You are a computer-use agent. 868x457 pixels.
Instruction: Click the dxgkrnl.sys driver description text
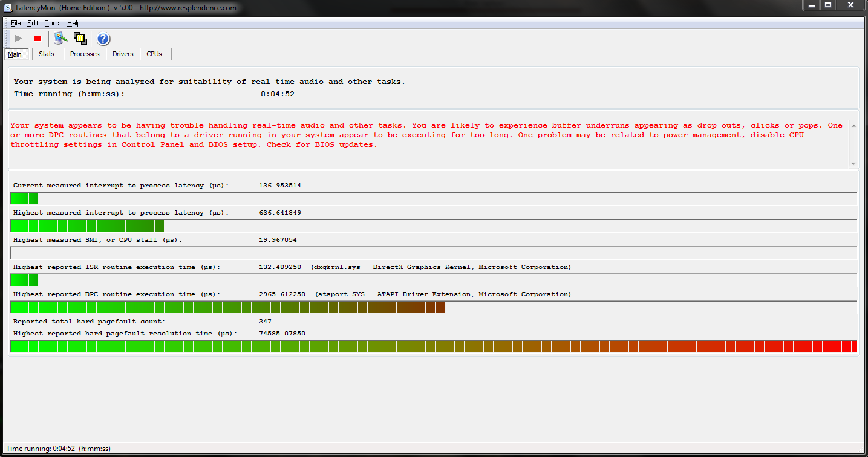[441, 267]
